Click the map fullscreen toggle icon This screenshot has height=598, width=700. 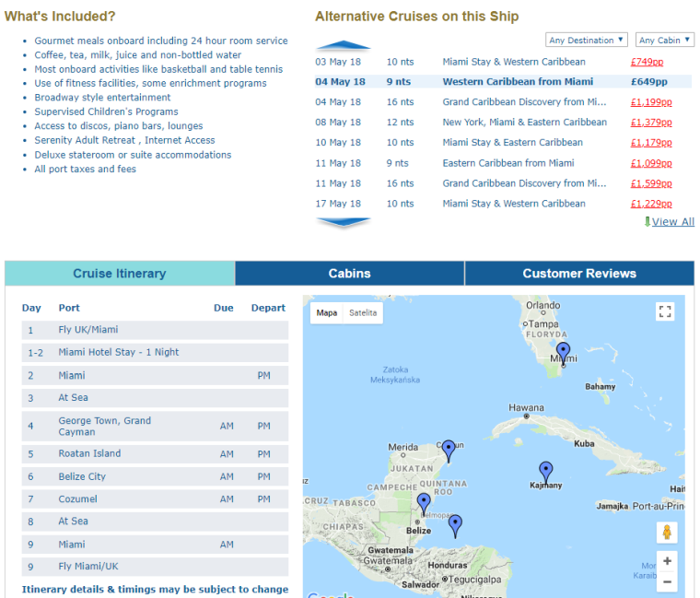(x=665, y=311)
